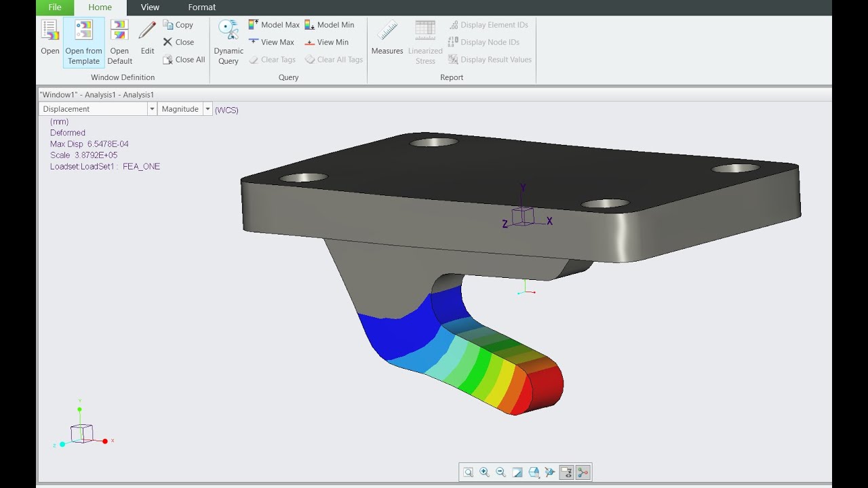Click Display Element IDs
This screenshot has width=868, height=488.
pos(488,25)
